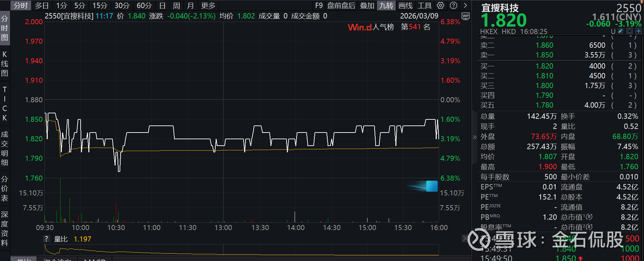Open the help question-mark icon in toolbar

tap(454, 5)
